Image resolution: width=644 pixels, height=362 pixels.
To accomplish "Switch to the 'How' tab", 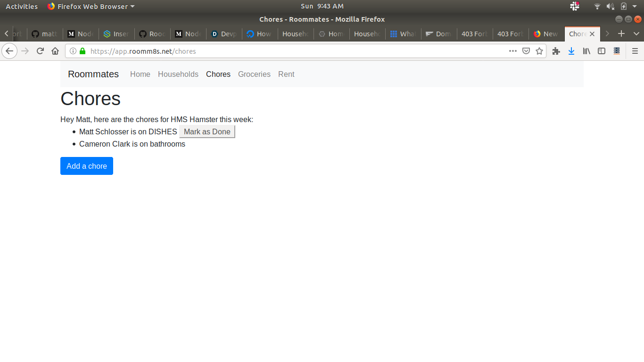I will point(260,34).
